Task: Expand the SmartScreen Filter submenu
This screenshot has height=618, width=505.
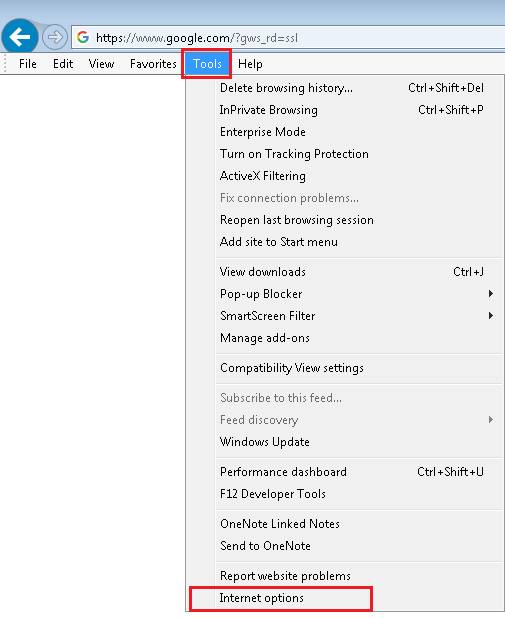Action: tap(345, 316)
